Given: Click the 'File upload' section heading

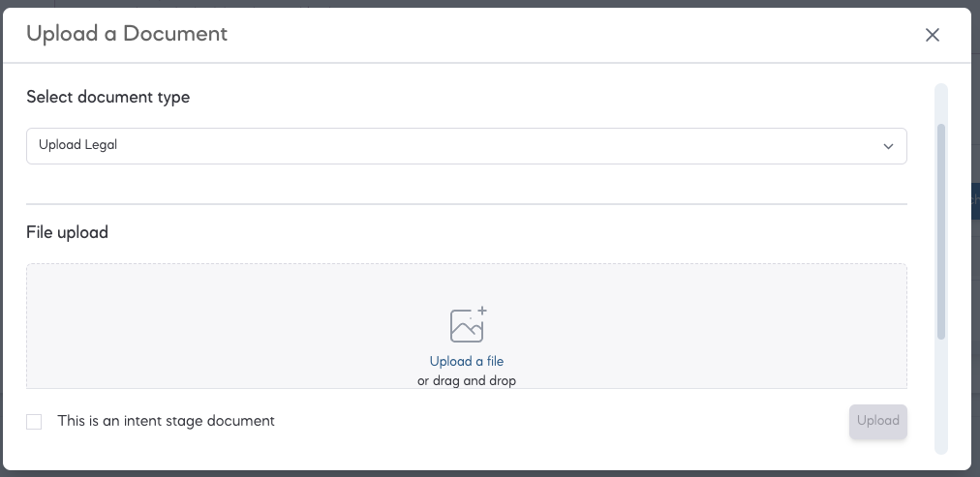Looking at the screenshot, I should [x=67, y=232].
